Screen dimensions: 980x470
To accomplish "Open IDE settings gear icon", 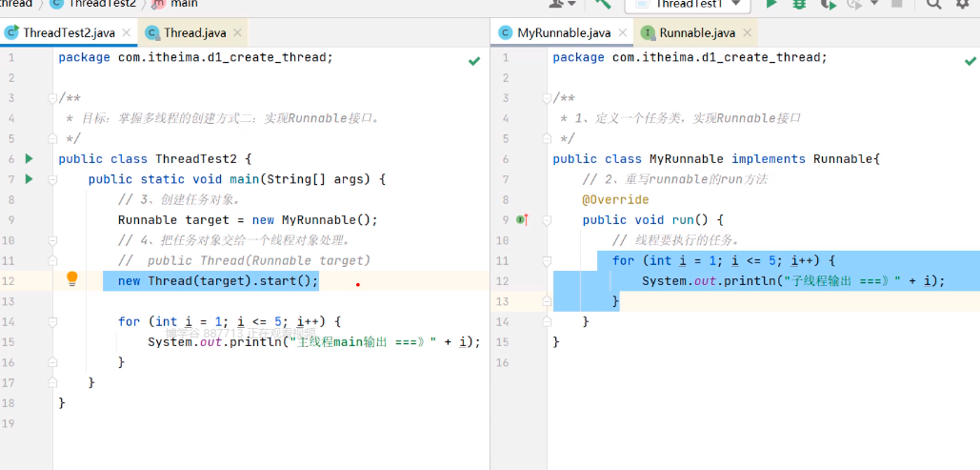I will [963, 5].
